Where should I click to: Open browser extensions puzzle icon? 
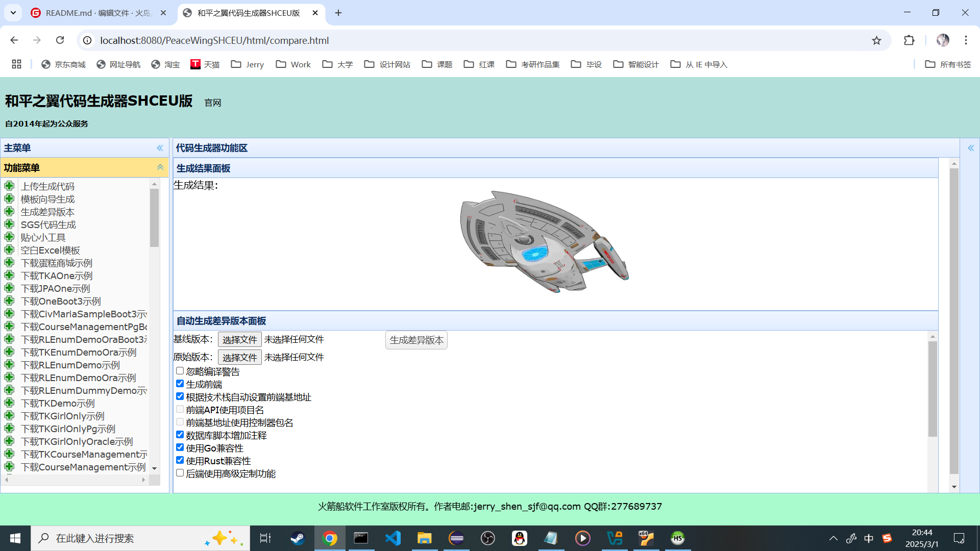pos(909,40)
